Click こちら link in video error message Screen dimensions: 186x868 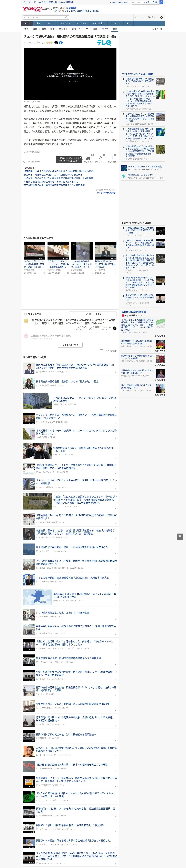pos(74,77)
